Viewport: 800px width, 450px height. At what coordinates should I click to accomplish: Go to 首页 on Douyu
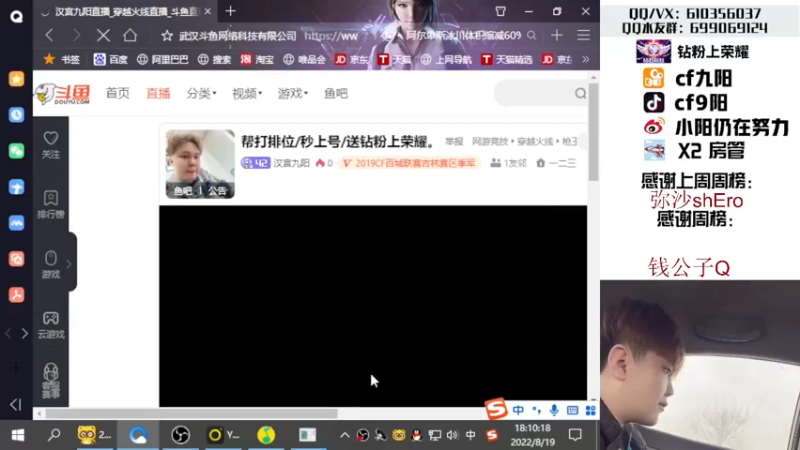pos(117,93)
